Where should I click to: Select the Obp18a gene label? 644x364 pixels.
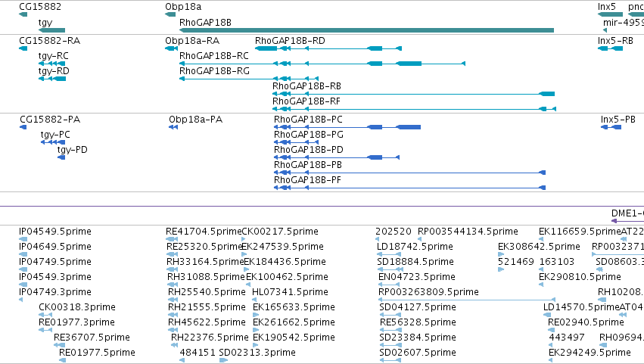(183, 7)
